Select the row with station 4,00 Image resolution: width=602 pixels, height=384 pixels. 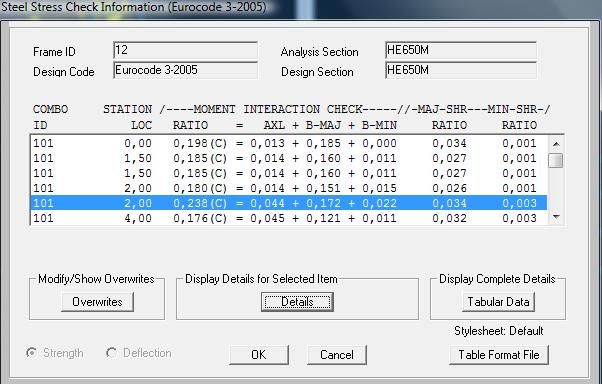(289, 218)
